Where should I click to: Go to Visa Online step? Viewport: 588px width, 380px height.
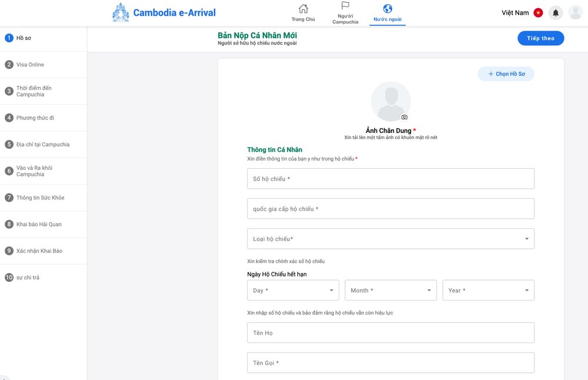pos(30,65)
